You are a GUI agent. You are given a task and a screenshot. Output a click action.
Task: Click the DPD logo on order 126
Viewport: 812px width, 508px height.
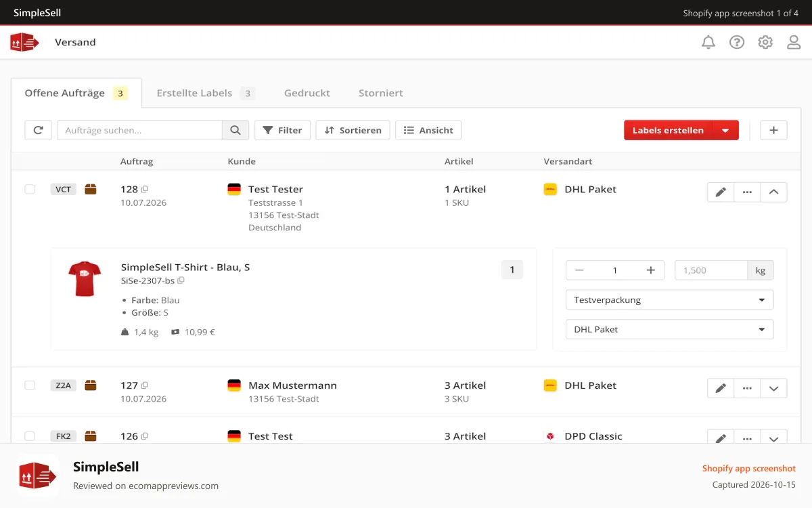550,436
